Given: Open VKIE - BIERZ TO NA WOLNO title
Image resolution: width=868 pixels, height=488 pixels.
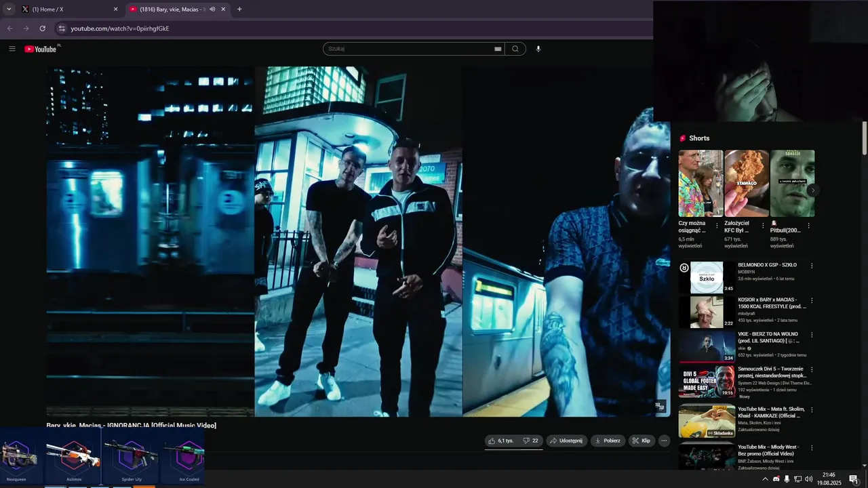Looking at the screenshot, I should [769, 338].
